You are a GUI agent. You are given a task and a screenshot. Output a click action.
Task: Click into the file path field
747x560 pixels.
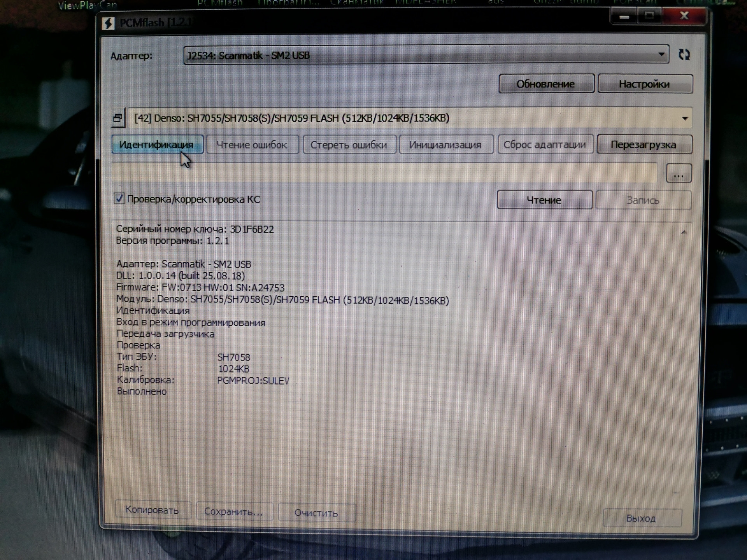pyautogui.click(x=384, y=173)
